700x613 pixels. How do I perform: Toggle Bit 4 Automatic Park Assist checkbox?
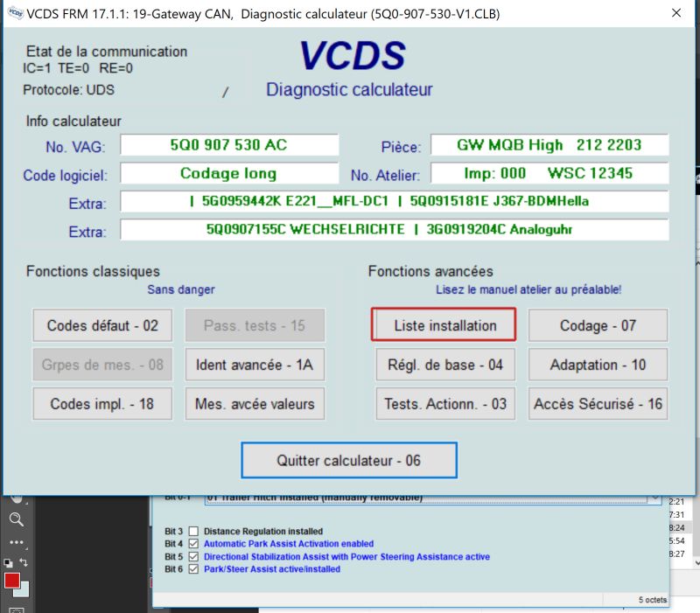193,544
